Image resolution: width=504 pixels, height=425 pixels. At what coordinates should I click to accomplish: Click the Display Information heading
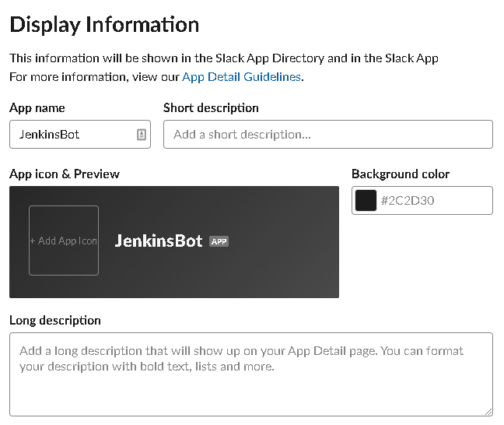pos(104,25)
